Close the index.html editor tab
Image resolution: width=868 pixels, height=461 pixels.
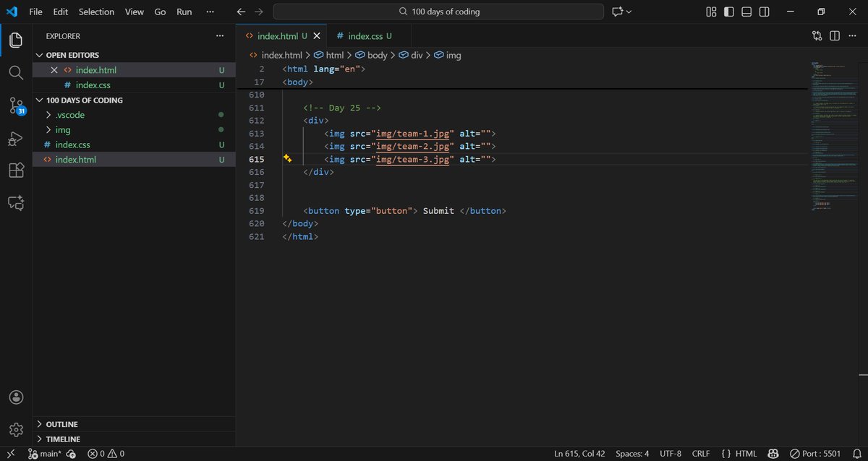[x=317, y=35]
